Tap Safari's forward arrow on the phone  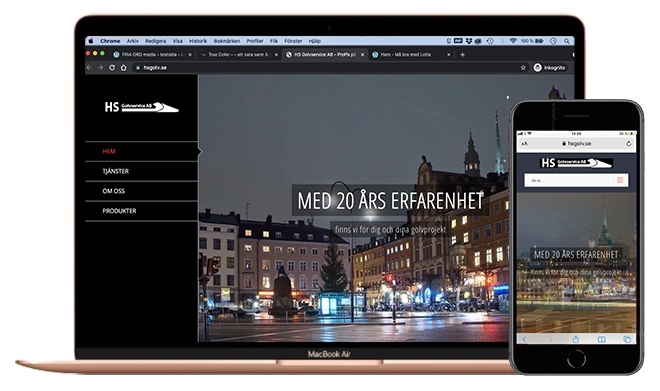(x=550, y=339)
